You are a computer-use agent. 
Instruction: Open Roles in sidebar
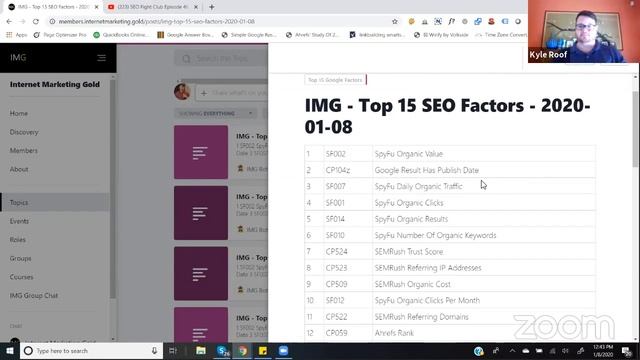pyautogui.click(x=18, y=240)
